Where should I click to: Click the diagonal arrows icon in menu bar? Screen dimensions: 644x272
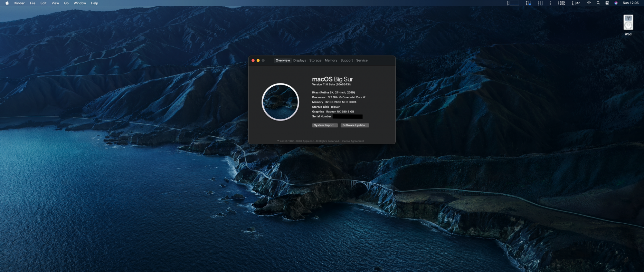coord(550,3)
